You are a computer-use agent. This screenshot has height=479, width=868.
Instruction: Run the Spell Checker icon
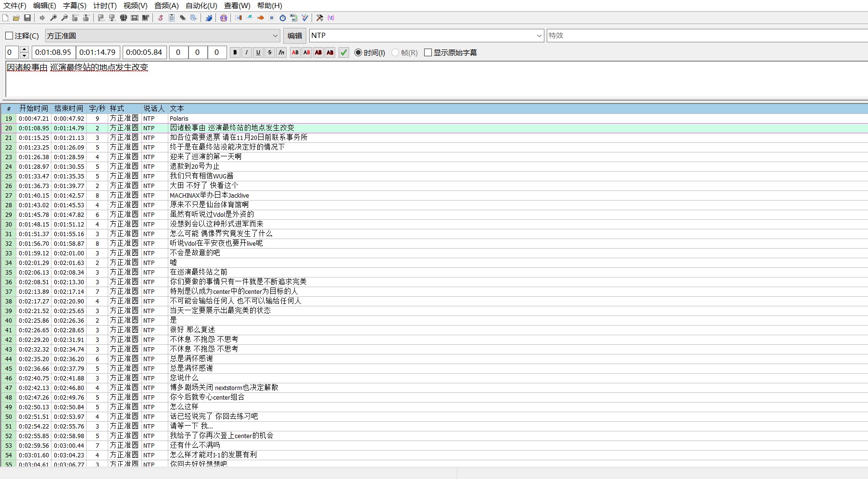(305, 18)
